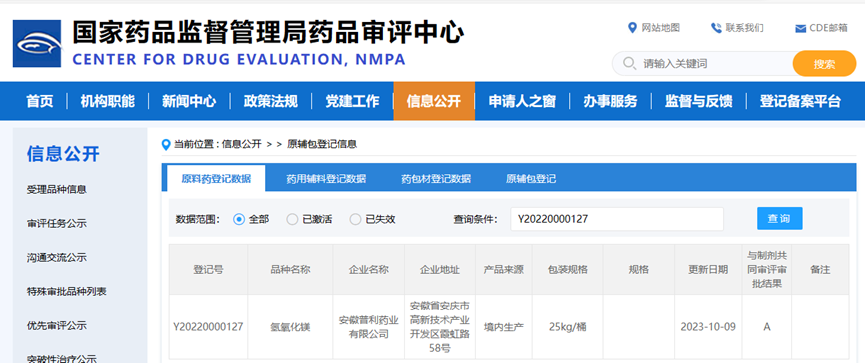
Task: Select the 已失效 radio button
Action: [355, 219]
